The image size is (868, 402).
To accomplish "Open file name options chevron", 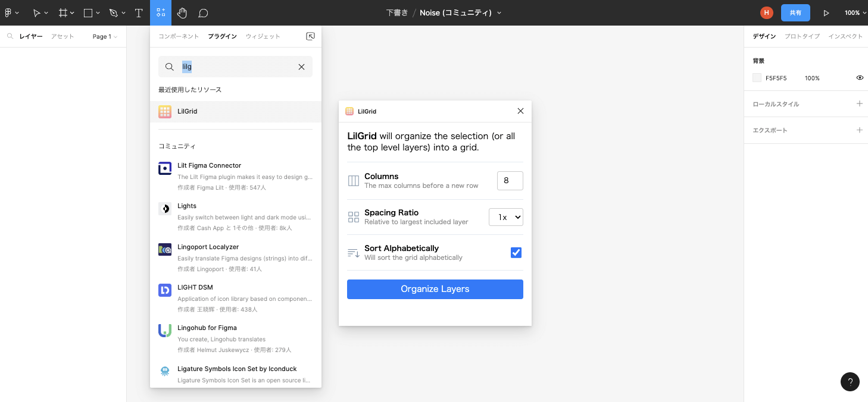I will pyautogui.click(x=499, y=13).
